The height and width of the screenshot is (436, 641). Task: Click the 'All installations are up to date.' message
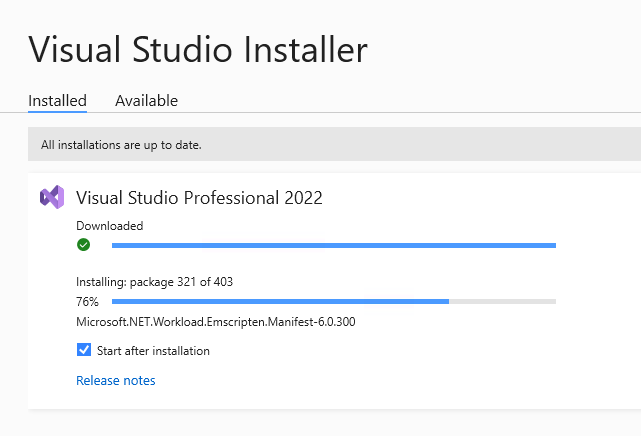coord(121,145)
